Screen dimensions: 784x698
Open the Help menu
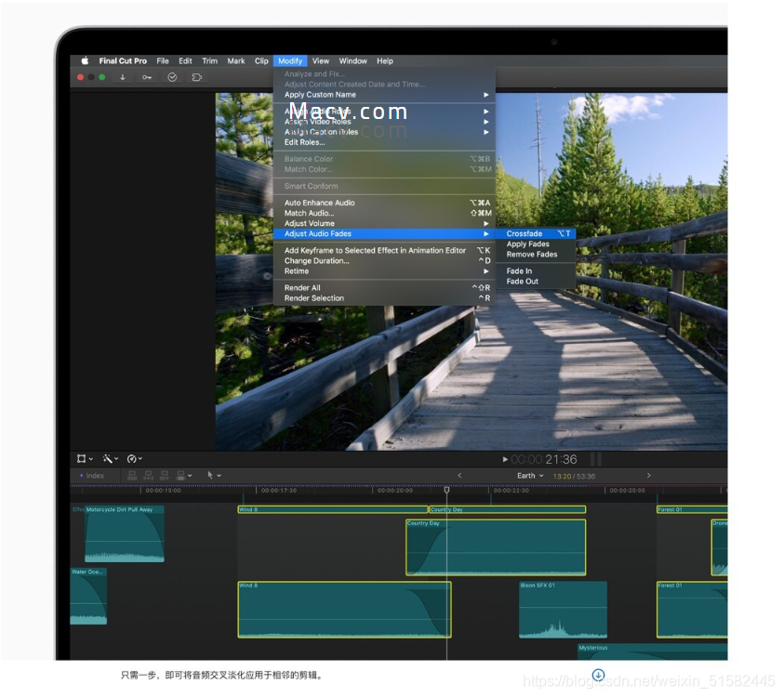(385, 61)
